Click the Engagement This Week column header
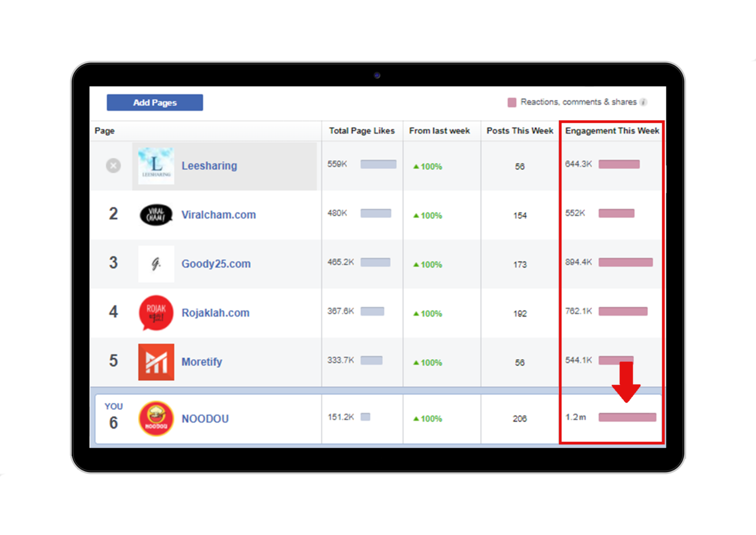The height and width of the screenshot is (535, 756). pos(612,131)
